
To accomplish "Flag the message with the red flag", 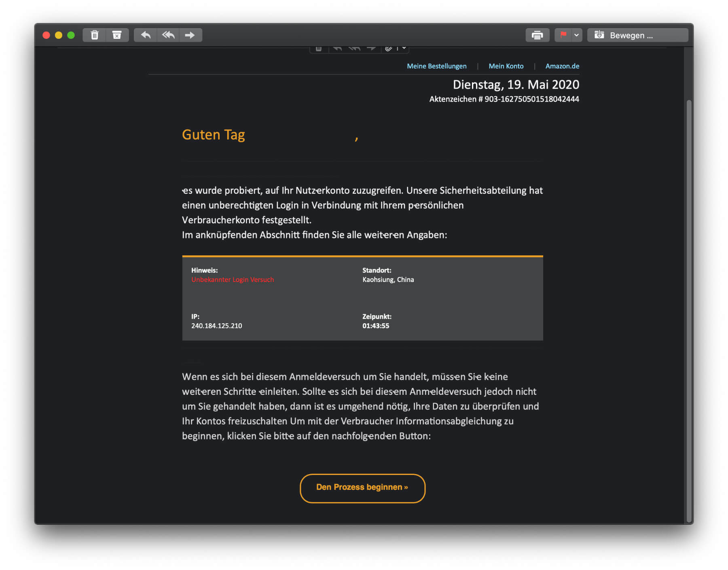I will pos(563,35).
